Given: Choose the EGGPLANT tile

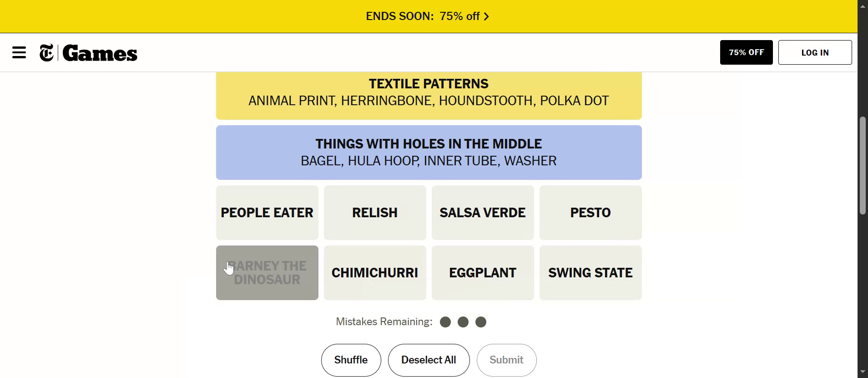Looking at the screenshot, I should pos(483,273).
